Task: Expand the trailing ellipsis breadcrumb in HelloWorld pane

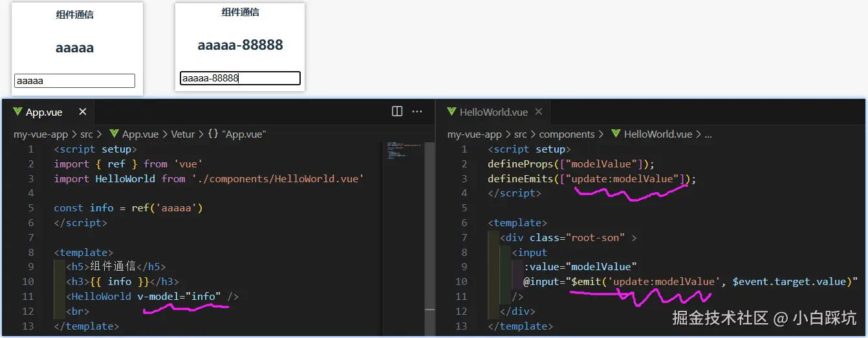Action: [708, 134]
